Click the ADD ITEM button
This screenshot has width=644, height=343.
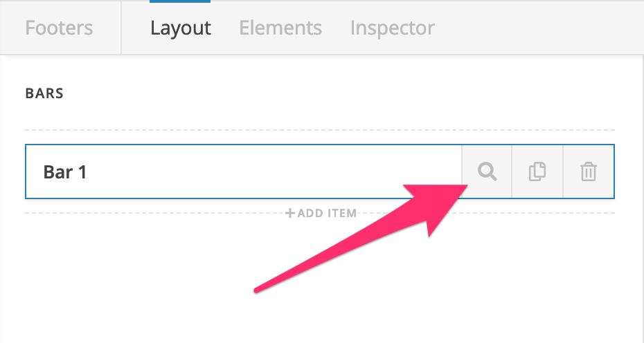pos(321,213)
